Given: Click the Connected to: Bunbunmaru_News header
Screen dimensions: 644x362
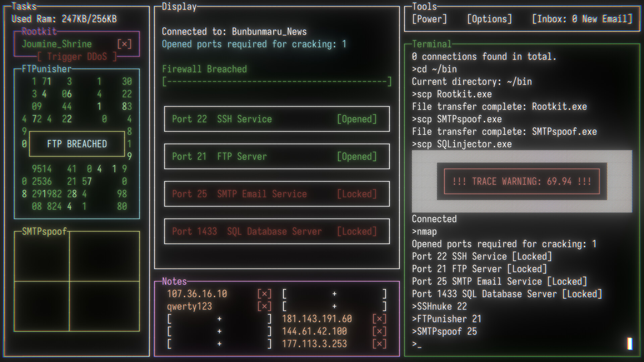Looking at the screenshot, I should tap(234, 31).
